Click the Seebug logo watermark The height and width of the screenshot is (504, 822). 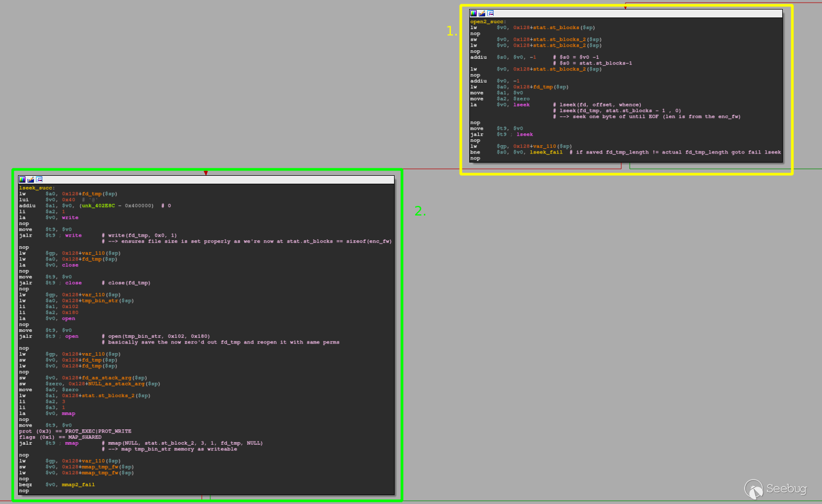(776, 489)
